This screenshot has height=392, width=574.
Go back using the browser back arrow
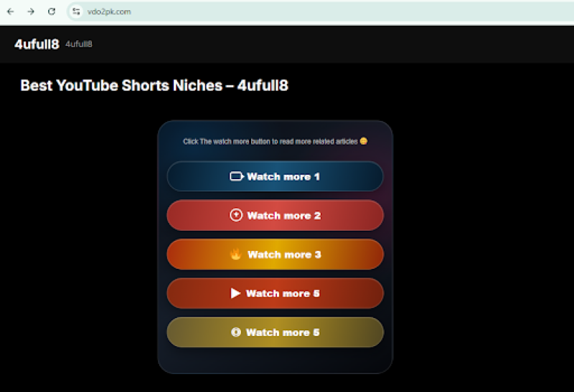[x=10, y=11]
